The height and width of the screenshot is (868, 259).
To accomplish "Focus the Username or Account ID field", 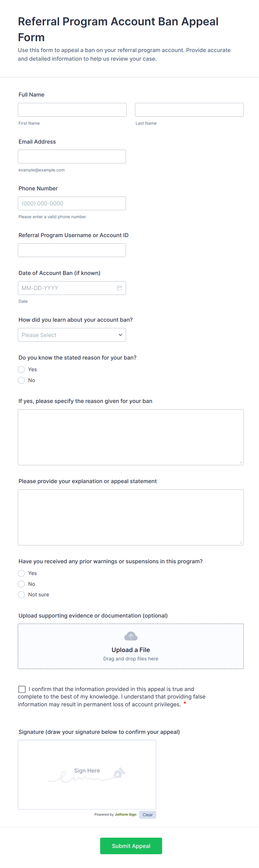I will tap(72, 250).
